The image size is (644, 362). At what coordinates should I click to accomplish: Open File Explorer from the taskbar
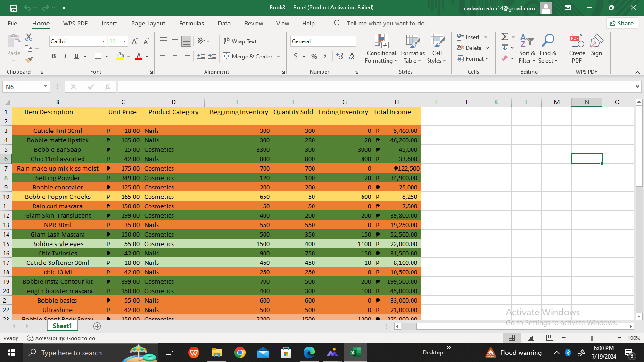coord(217,353)
